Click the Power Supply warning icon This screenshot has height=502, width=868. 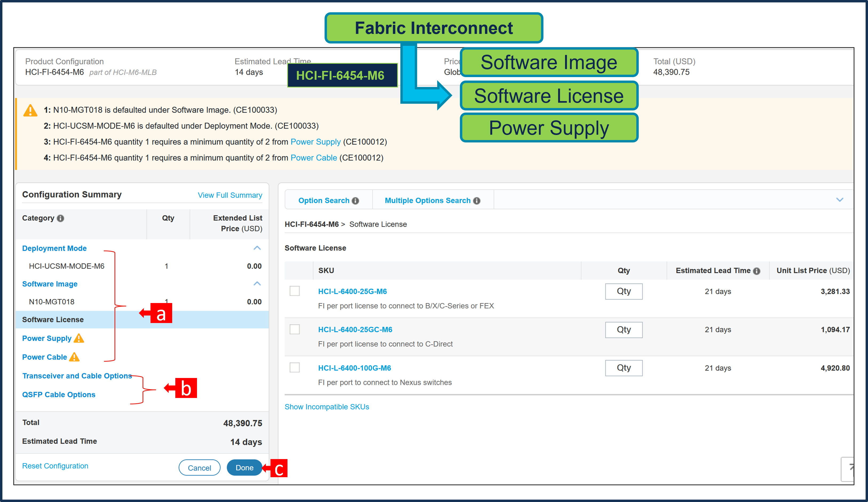click(x=79, y=338)
